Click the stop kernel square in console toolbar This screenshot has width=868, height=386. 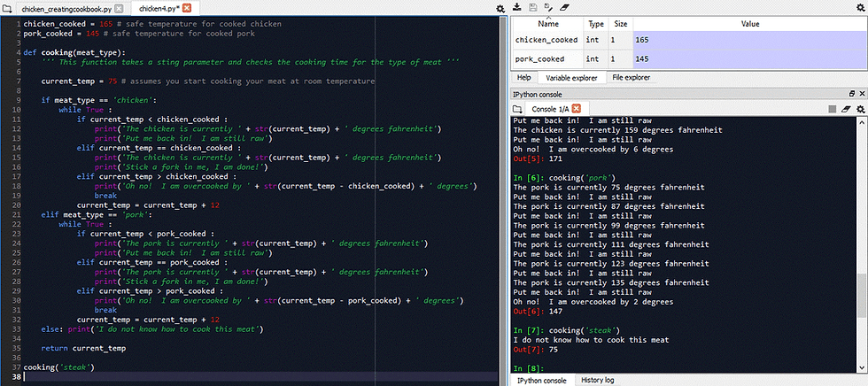pyautogui.click(x=833, y=109)
